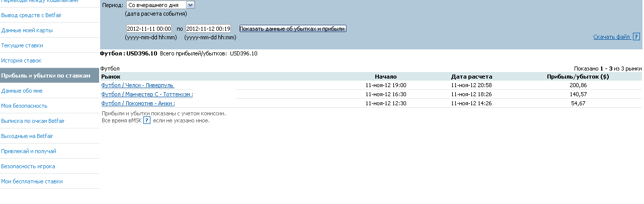
Task: Open Моя безопасность page
Action: pyautogui.click(x=25, y=106)
